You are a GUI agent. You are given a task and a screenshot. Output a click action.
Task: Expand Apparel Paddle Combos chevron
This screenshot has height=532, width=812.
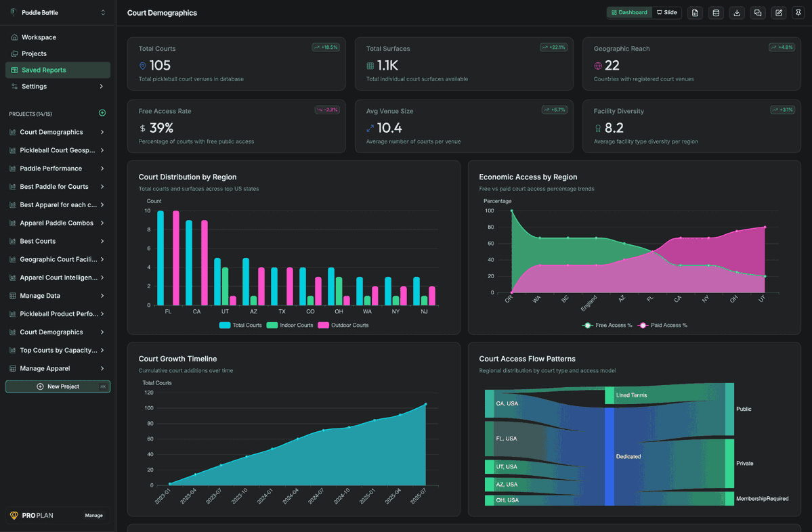[102, 223]
